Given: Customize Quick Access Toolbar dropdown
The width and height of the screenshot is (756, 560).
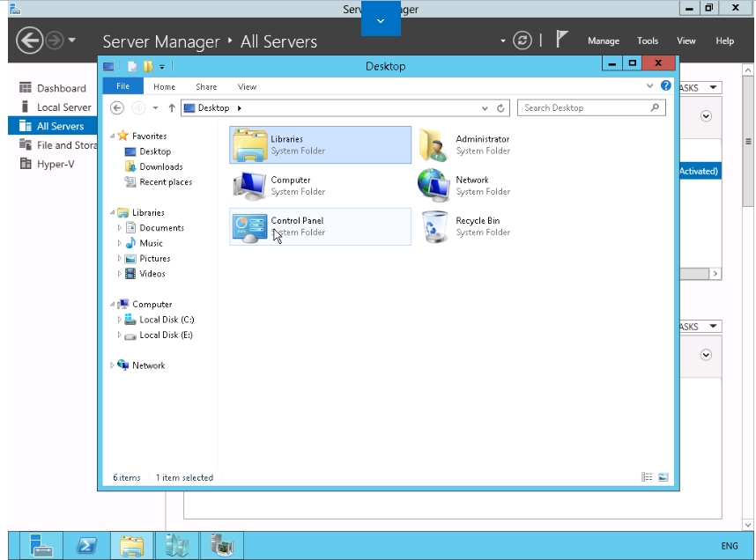Looking at the screenshot, I should [162, 67].
